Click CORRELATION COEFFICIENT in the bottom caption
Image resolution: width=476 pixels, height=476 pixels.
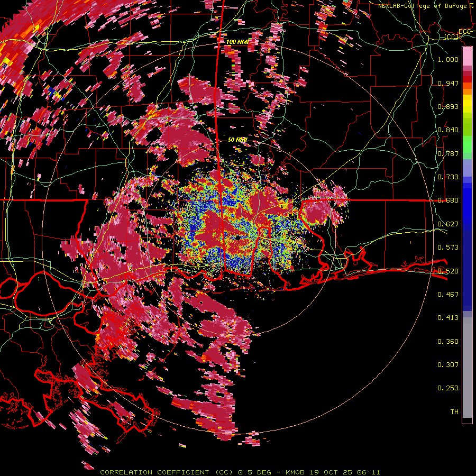pyautogui.click(x=154, y=472)
